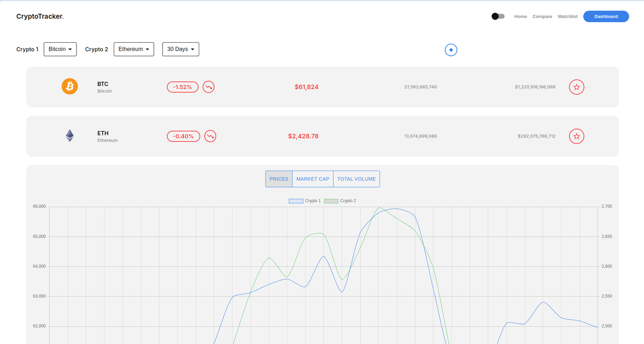Click the Ethereum diamond logo icon
Viewport: 644px width, 344px height.
click(70, 136)
